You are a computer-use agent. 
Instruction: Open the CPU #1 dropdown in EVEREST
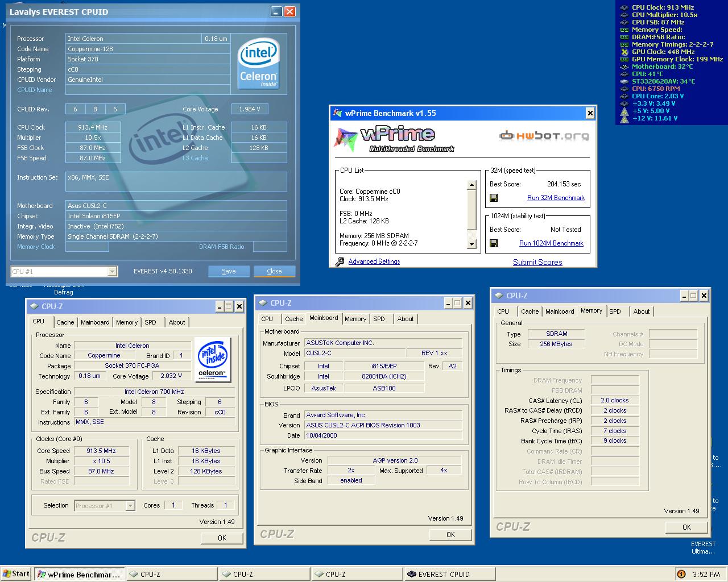tap(112, 272)
